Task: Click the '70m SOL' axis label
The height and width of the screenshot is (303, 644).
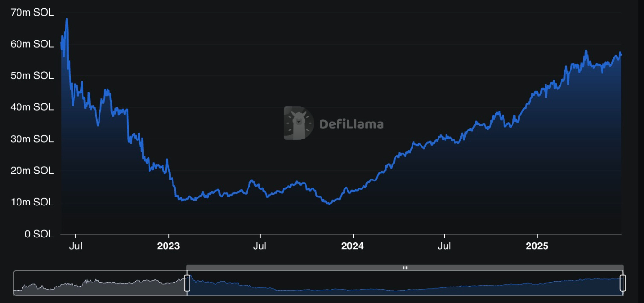Action: tap(32, 13)
